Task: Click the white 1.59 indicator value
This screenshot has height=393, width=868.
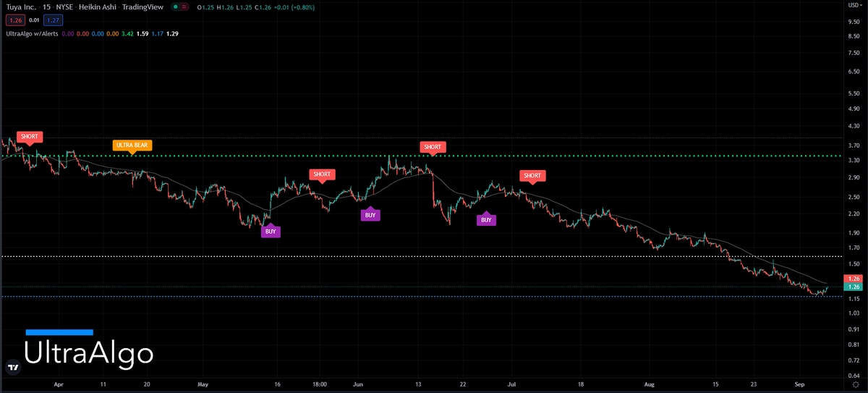Action: [x=142, y=33]
